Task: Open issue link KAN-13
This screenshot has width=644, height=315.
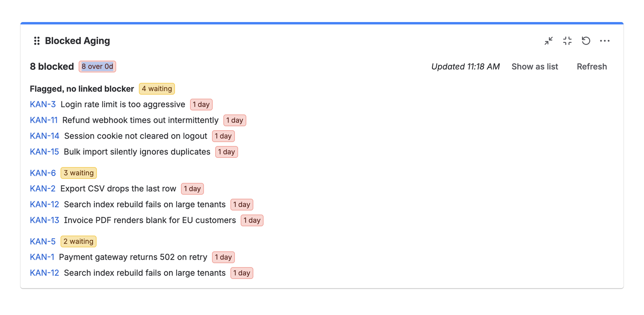Action: point(44,220)
